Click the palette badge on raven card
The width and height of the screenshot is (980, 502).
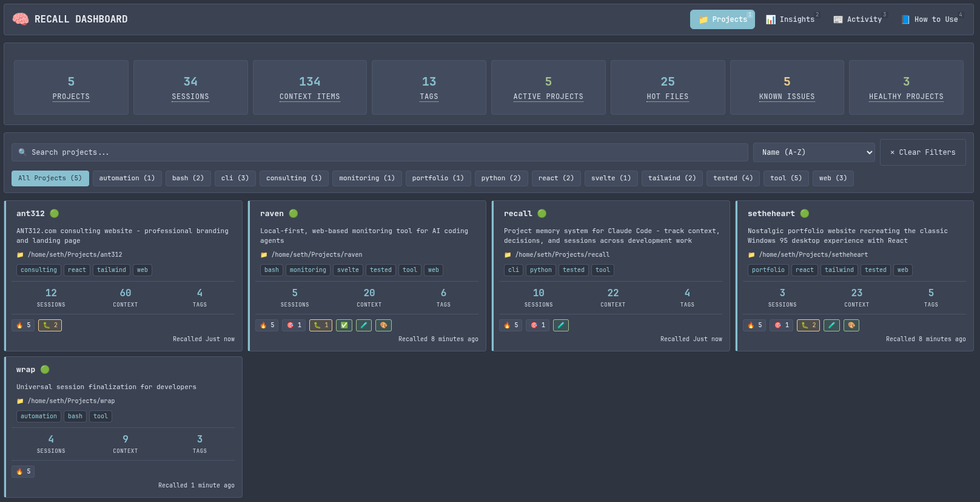(x=383, y=325)
